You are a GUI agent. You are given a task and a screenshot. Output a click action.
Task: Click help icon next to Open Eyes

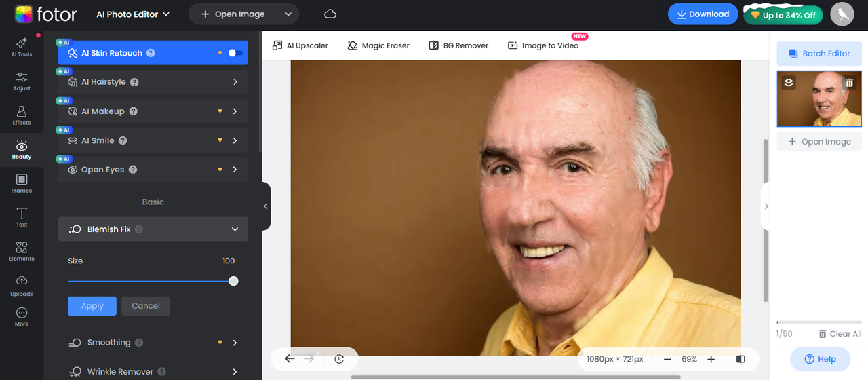133,170
